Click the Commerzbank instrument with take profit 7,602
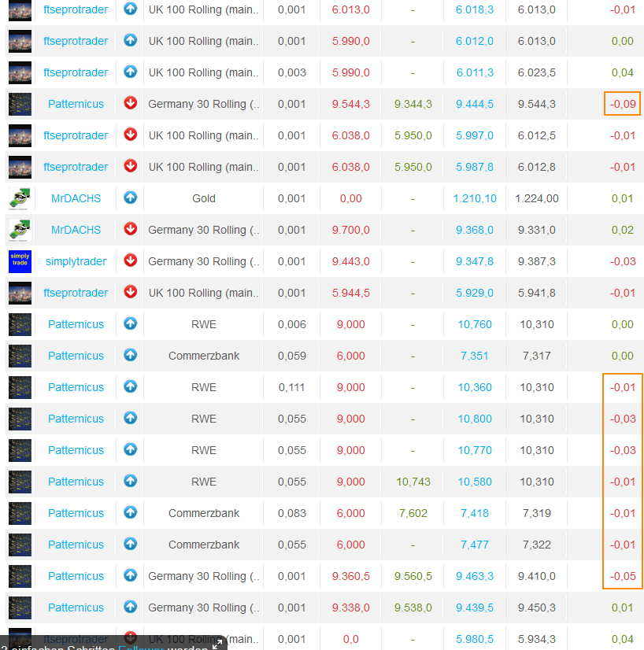 [204, 513]
